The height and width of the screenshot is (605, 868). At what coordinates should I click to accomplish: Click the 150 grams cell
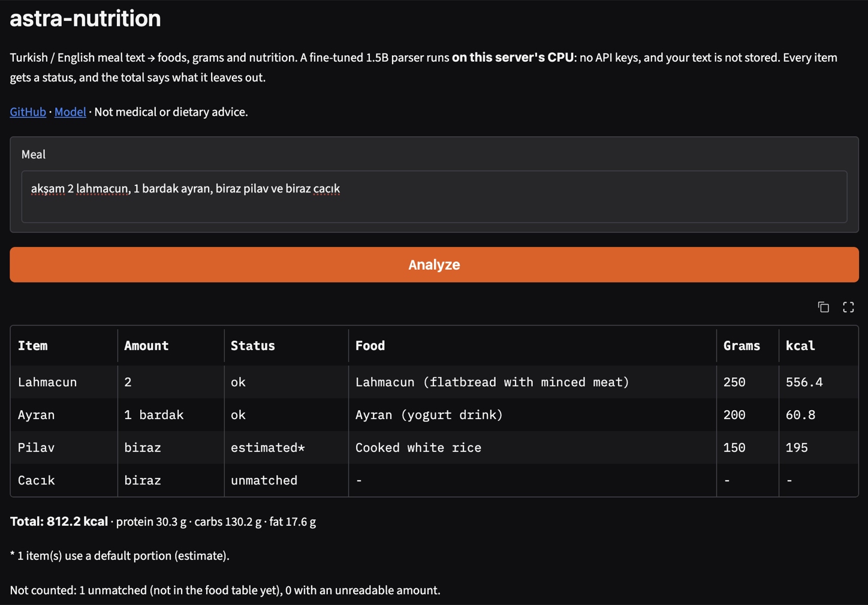[748, 447]
